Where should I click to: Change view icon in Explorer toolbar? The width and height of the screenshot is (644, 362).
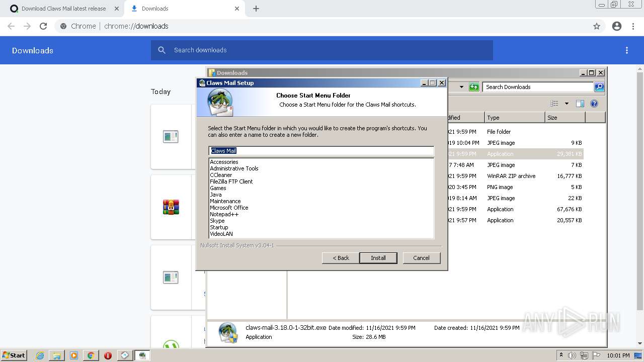pyautogui.click(x=554, y=104)
